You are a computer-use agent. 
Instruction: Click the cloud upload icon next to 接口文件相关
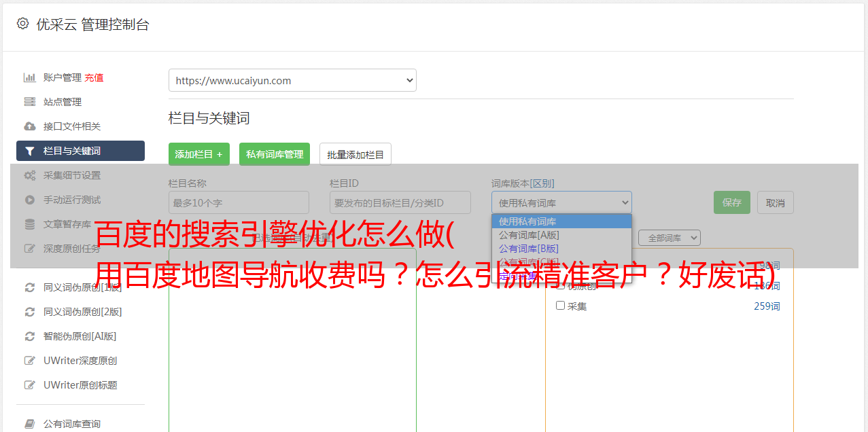[x=29, y=126]
